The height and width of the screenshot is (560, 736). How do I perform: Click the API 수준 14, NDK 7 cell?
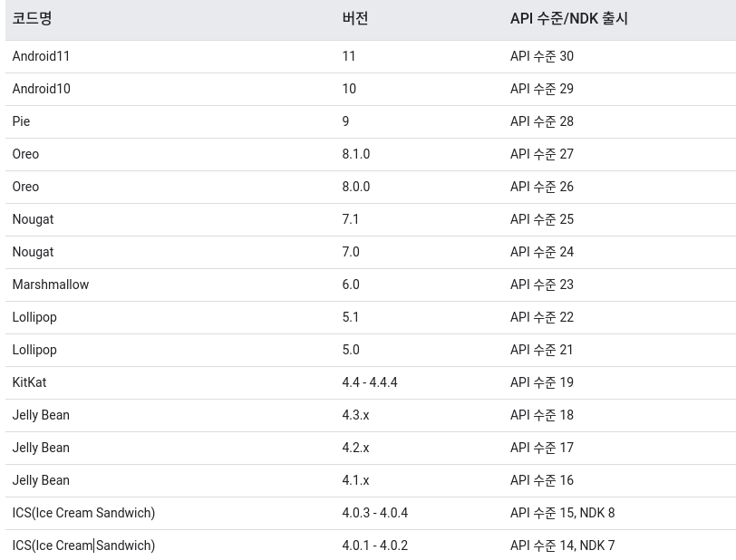[562, 546]
